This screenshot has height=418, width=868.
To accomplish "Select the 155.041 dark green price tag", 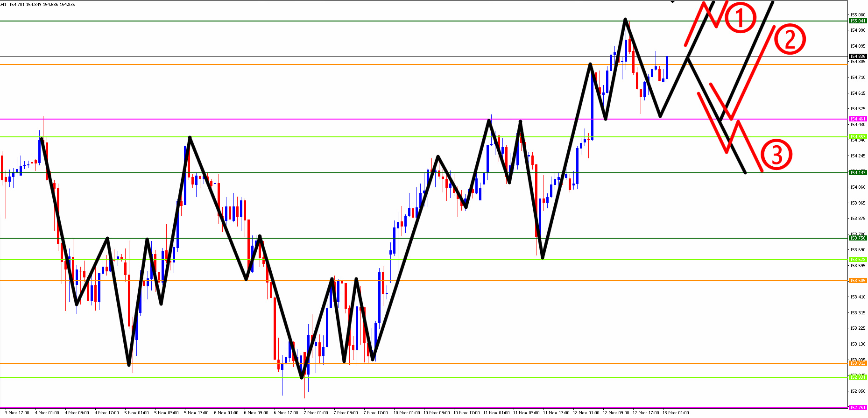I will tap(858, 21).
